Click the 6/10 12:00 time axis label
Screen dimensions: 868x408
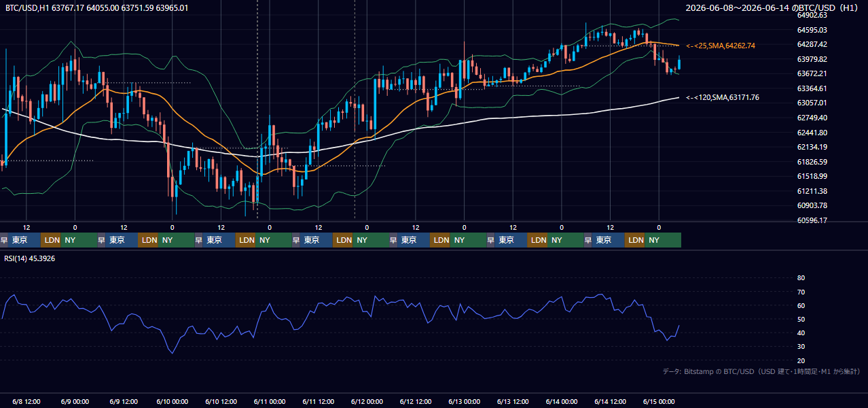pyautogui.click(x=221, y=401)
